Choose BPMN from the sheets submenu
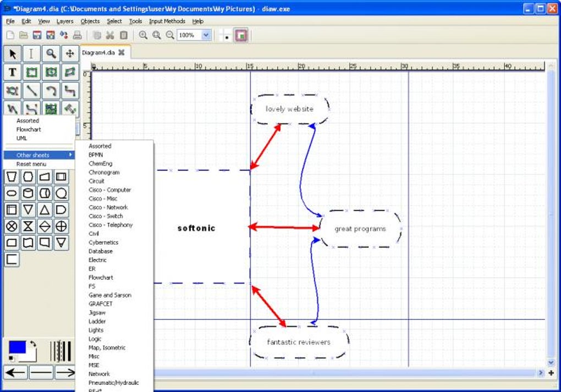The height and width of the screenshot is (392, 561). tap(96, 155)
